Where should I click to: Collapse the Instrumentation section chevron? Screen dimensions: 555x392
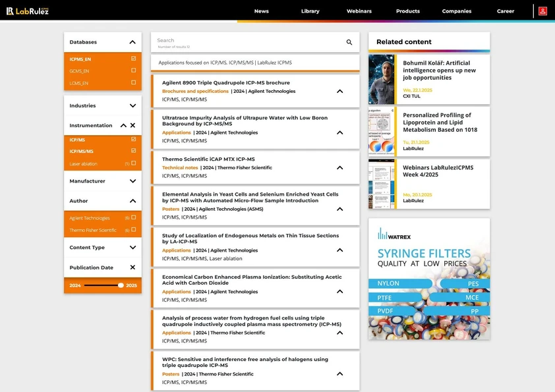(123, 125)
